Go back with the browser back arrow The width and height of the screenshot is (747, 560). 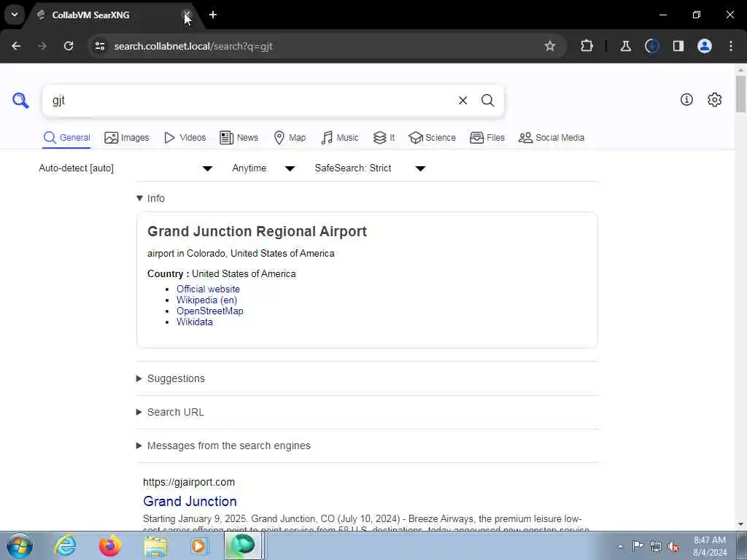16,46
